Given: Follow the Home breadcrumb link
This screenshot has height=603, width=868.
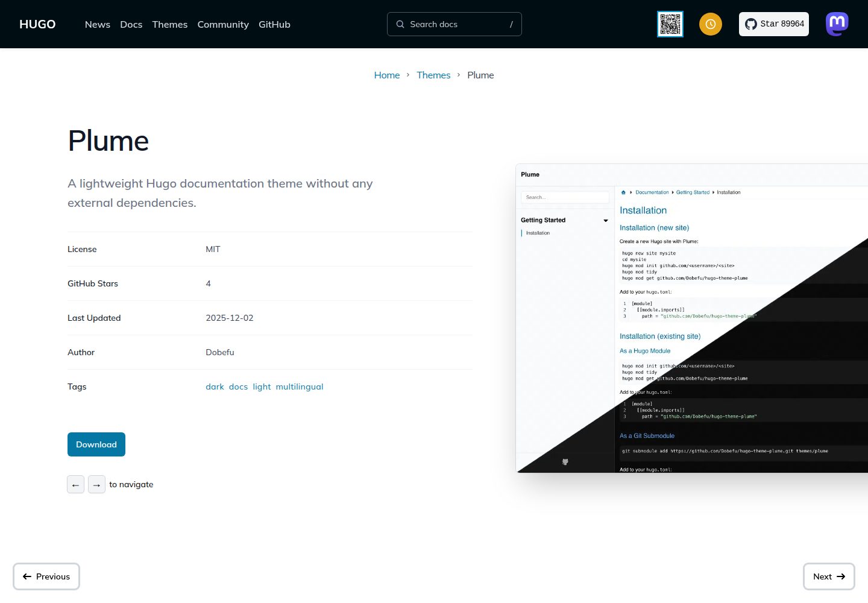Looking at the screenshot, I should point(387,75).
